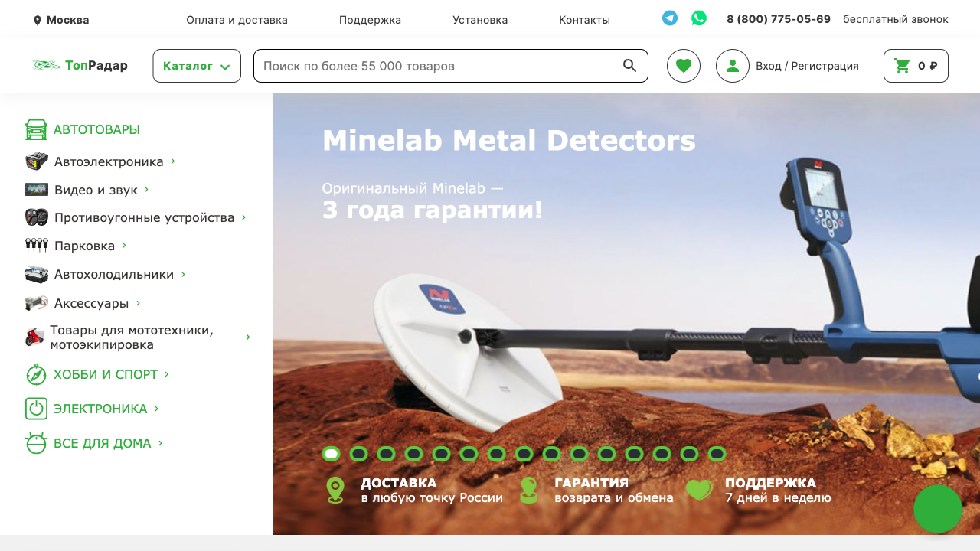Click the Видео и звук icon
This screenshot has height=551, width=980.
[x=37, y=189]
